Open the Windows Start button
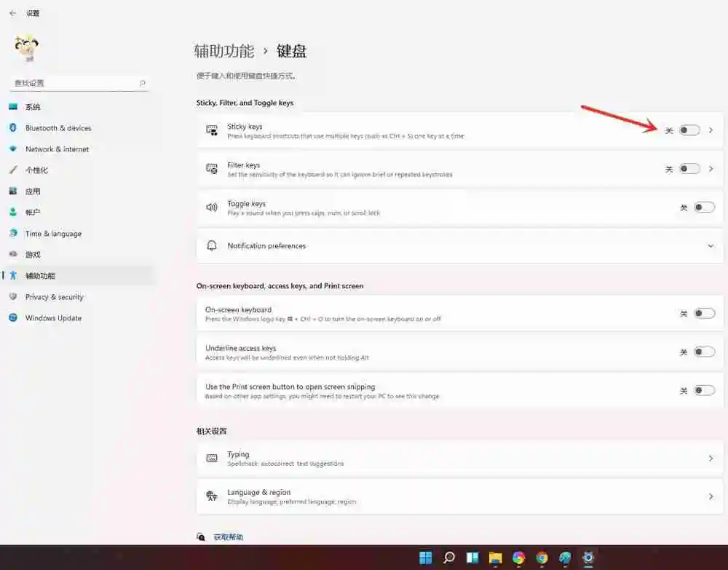The height and width of the screenshot is (570, 728). coord(426,558)
